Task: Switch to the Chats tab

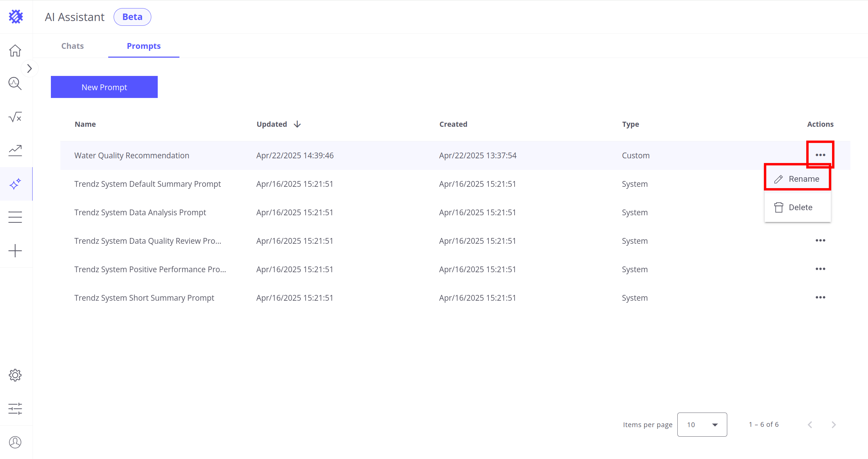Action: (x=72, y=46)
